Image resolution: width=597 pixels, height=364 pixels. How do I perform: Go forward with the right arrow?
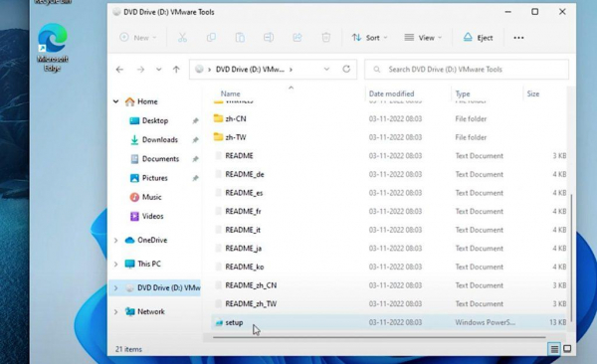(140, 70)
